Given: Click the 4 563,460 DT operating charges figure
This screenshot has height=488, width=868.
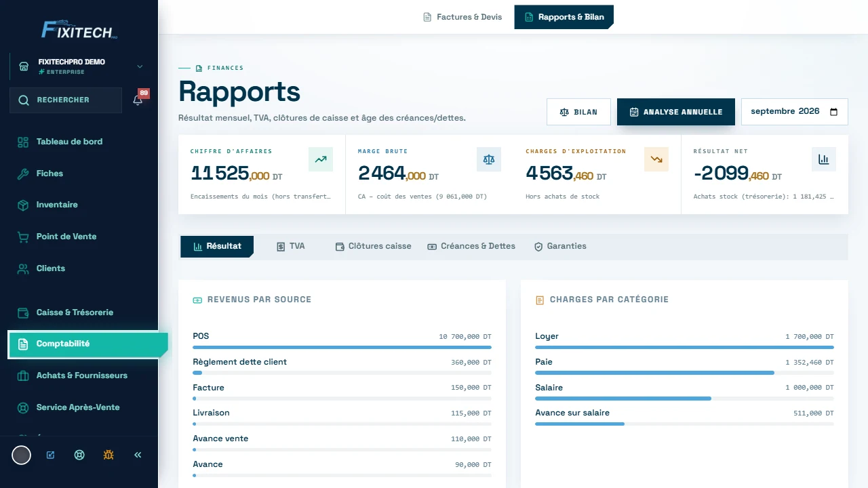Looking at the screenshot, I should (566, 174).
